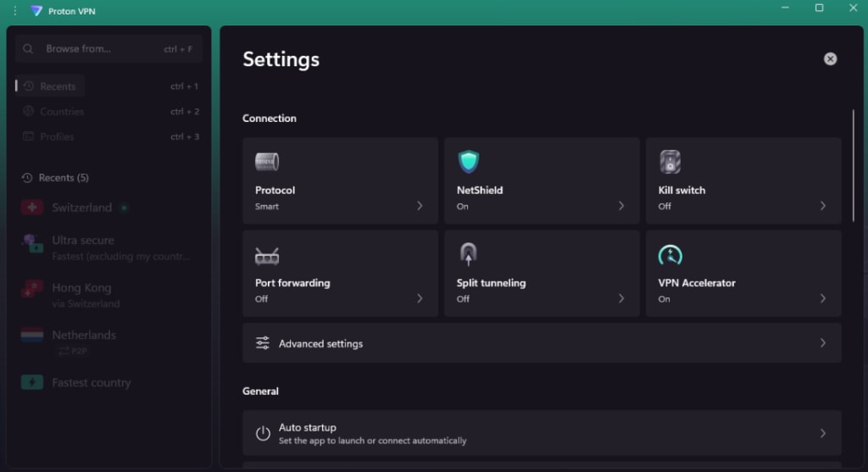
Task: Click the Hong Kong flag icon
Action: pos(32,289)
